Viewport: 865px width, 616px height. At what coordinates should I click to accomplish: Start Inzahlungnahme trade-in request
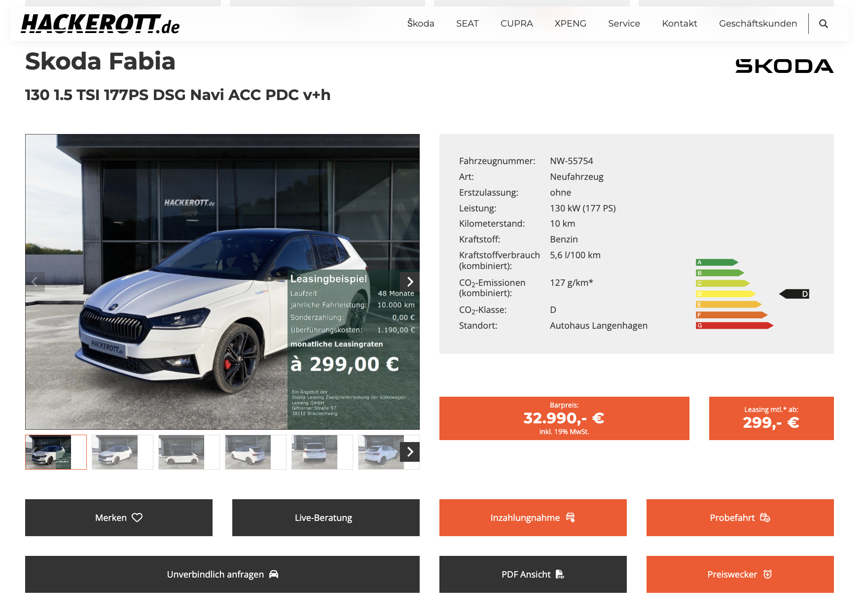click(x=533, y=517)
